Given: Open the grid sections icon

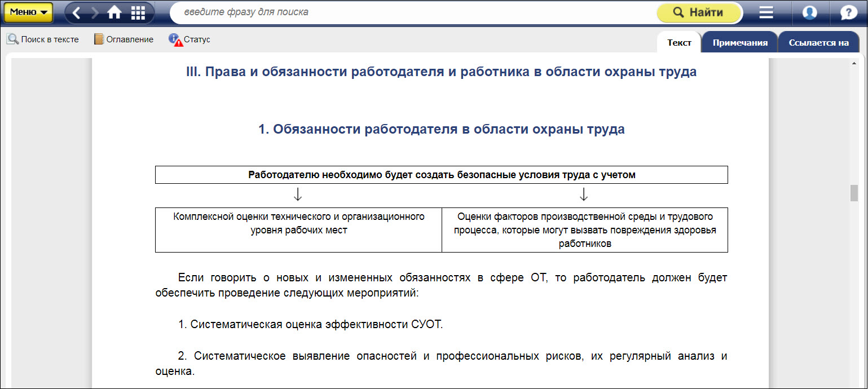Looking at the screenshot, I should click(x=138, y=12).
